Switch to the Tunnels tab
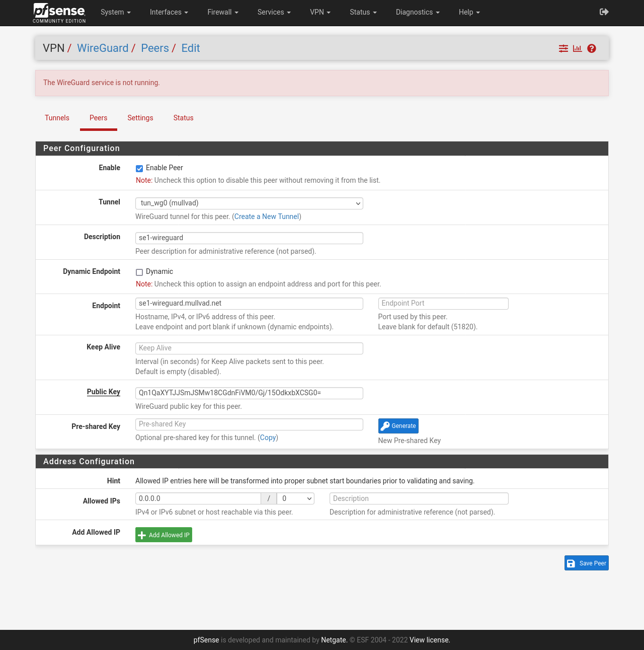The image size is (644, 650). pos(57,118)
